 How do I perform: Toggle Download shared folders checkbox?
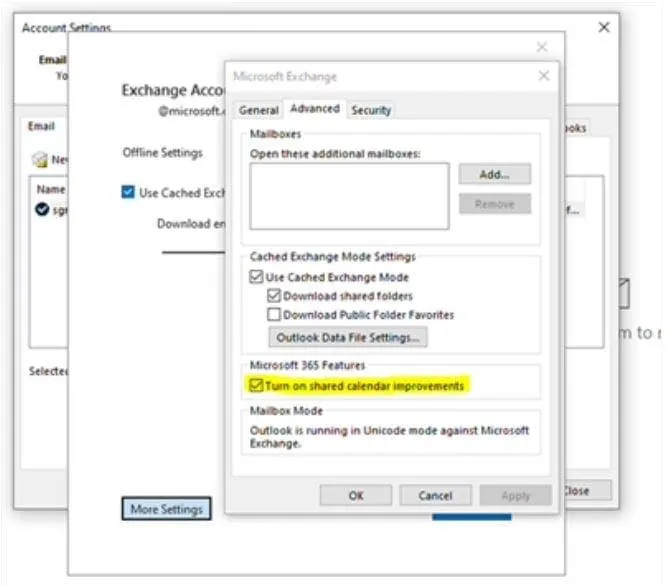(273, 295)
